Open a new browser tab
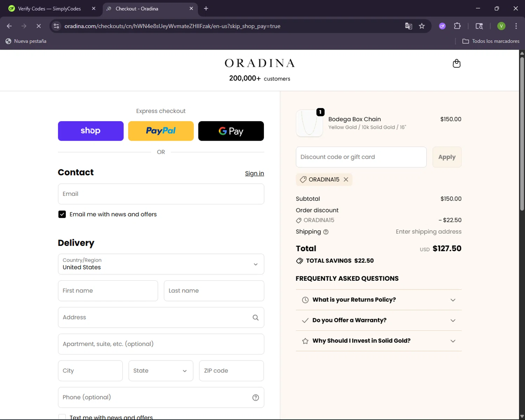Screen dimensions: 525x420 point(206,8)
